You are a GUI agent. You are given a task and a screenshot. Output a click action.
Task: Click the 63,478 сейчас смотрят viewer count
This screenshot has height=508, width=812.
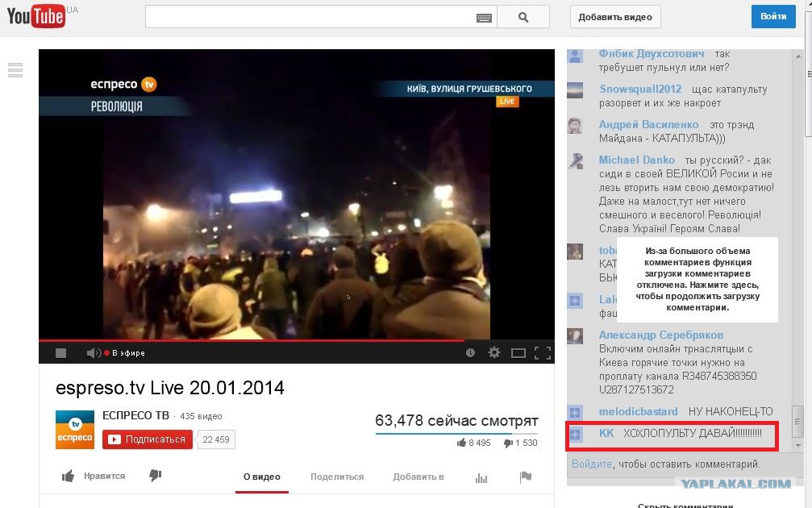coord(456,420)
